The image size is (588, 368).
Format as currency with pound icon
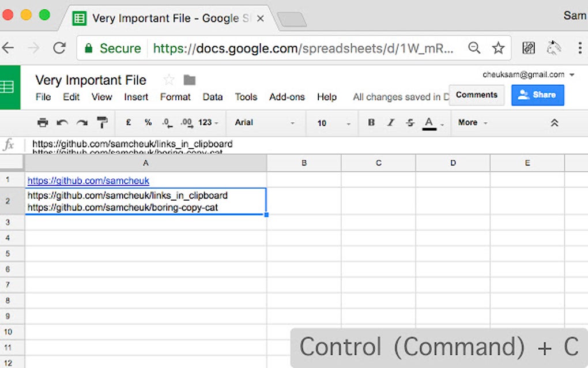(x=128, y=122)
